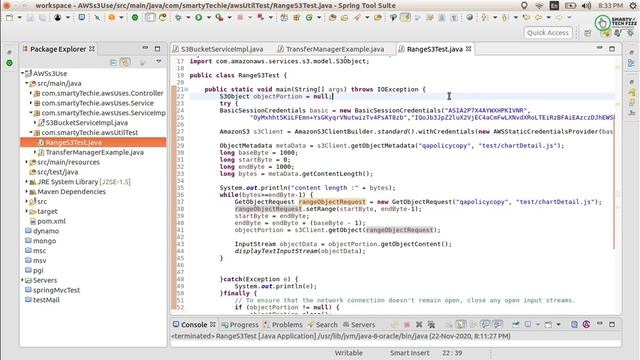Screen dimensions: 640x360
Task: Click Remove All Terminated Launches icon
Action: (431, 324)
